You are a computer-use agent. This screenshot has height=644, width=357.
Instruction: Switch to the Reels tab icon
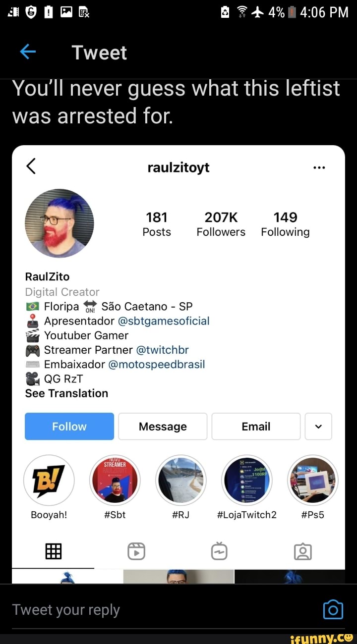point(136,551)
